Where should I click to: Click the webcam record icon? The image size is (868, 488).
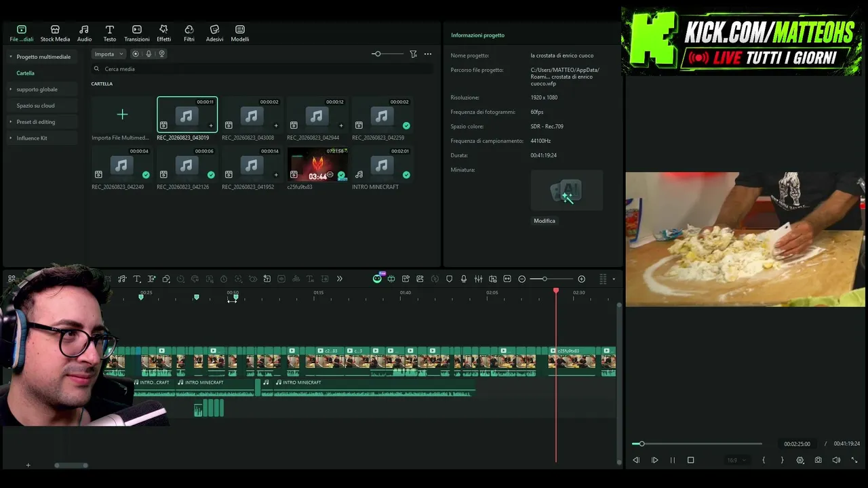pos(161,54)
